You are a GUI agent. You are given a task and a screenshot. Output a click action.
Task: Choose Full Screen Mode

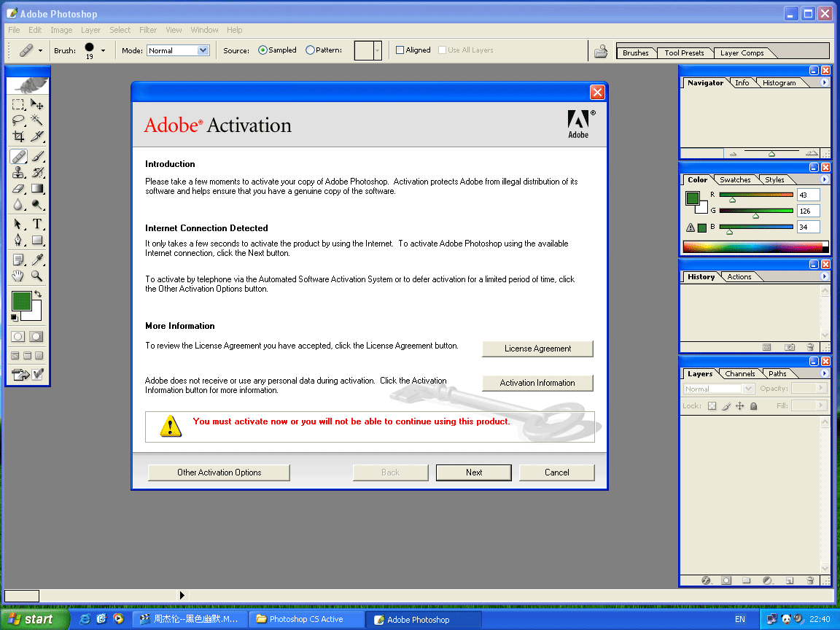[x=39, y=356]
